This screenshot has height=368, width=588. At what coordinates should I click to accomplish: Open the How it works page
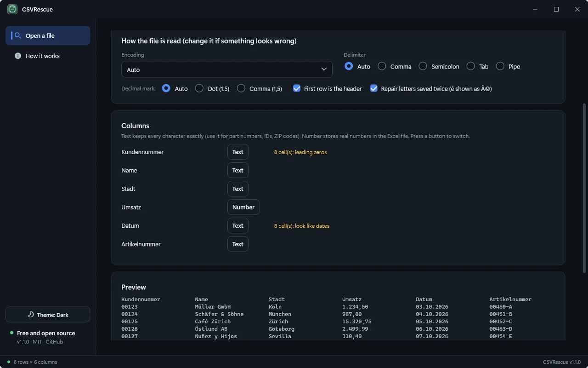coord(48,56)
